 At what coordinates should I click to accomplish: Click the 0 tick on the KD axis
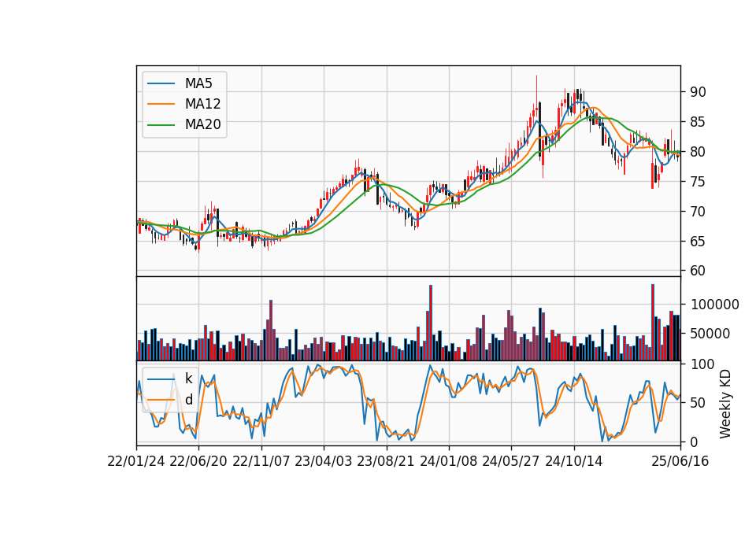pos(695,441)
